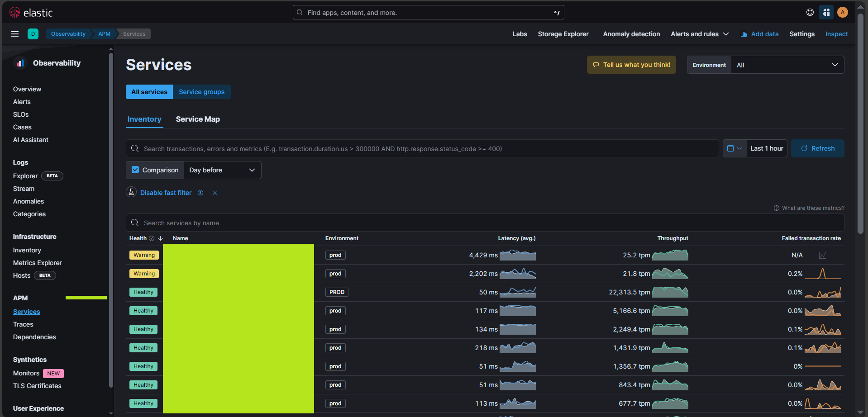The image size is (868, 417).
Task: Expand the Environment dropdown
Action: pos(787,65)
